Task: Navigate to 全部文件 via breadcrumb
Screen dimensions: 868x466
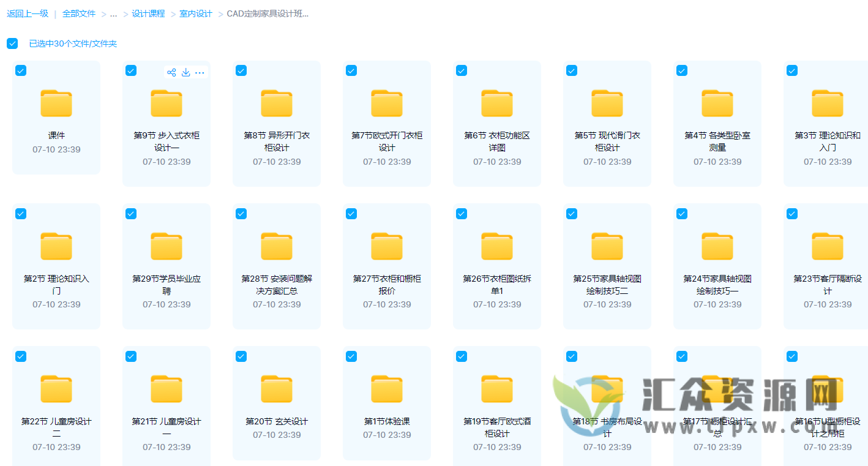Action: click(x=80, y=13)
